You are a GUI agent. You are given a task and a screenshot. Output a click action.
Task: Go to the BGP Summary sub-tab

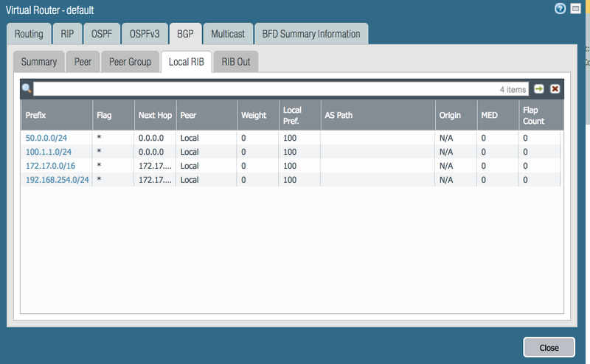(38, 62)
